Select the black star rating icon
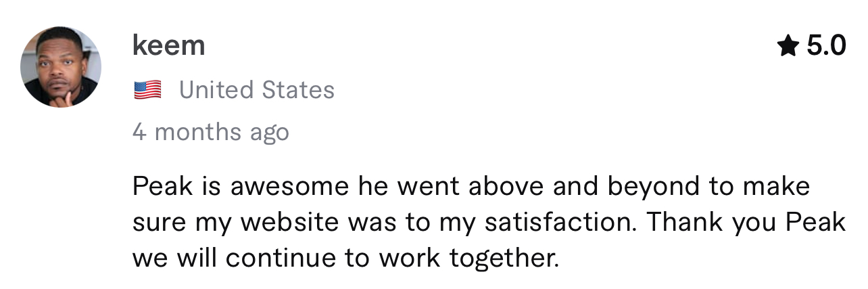Screen dimensions: 868x289 788,47
